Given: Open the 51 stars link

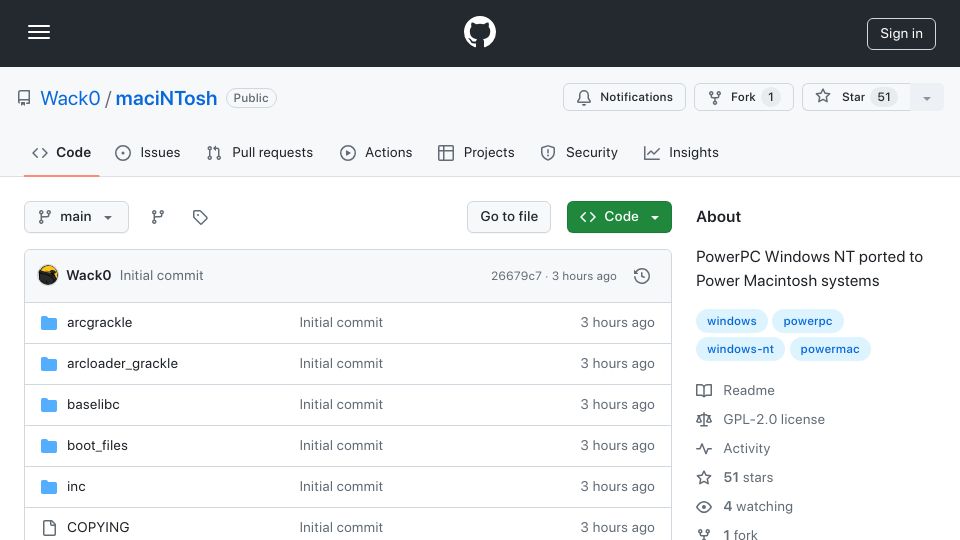Looking at the screenshot, I should click(748, 478).
